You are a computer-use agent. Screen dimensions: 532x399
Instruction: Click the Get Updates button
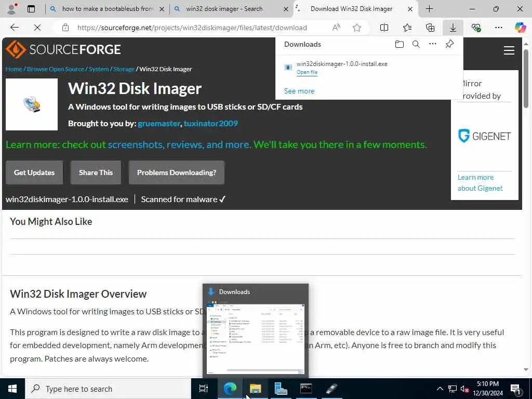34,172
